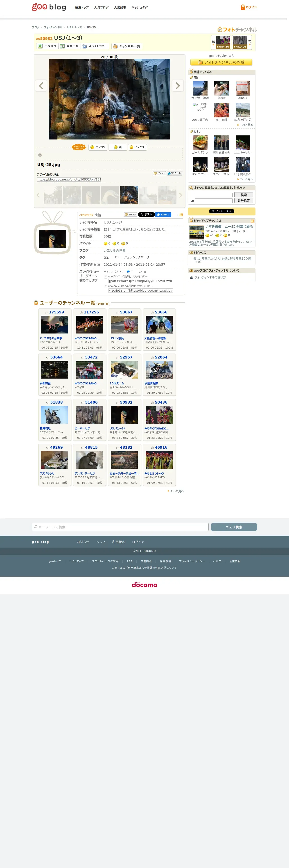Switch to 一枚ずつ single photo view
289x868 pixels.
coord(47,46)
